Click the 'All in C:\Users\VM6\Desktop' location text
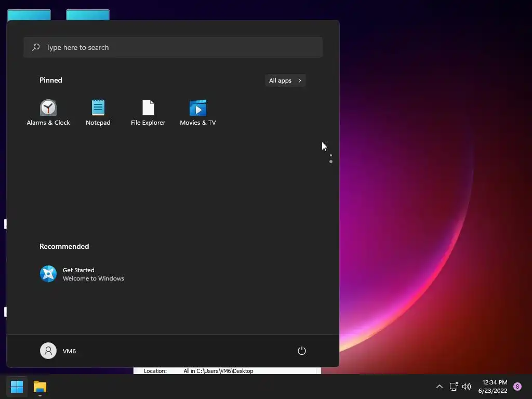The width and height of the screenshot is (532, 399). pos(218,371)
